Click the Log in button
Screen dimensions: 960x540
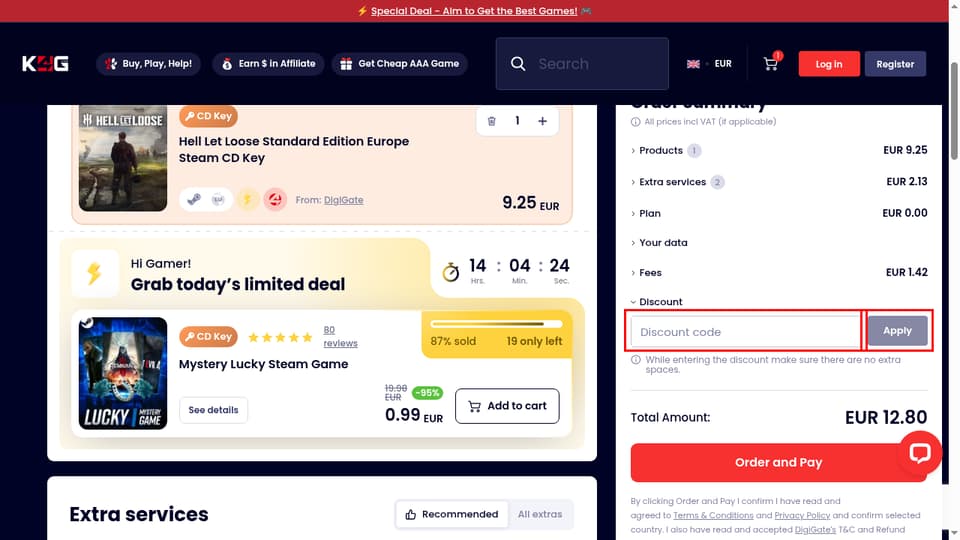click(x=829, y=64)
